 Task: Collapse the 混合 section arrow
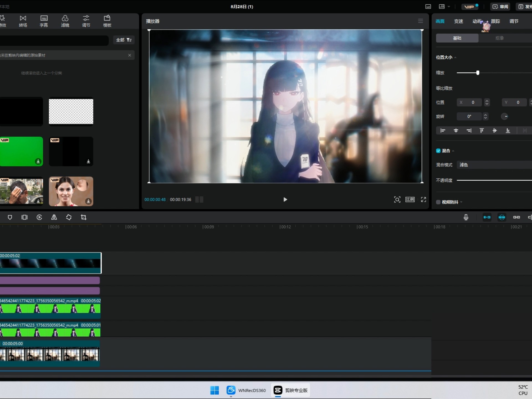[453, 151]
